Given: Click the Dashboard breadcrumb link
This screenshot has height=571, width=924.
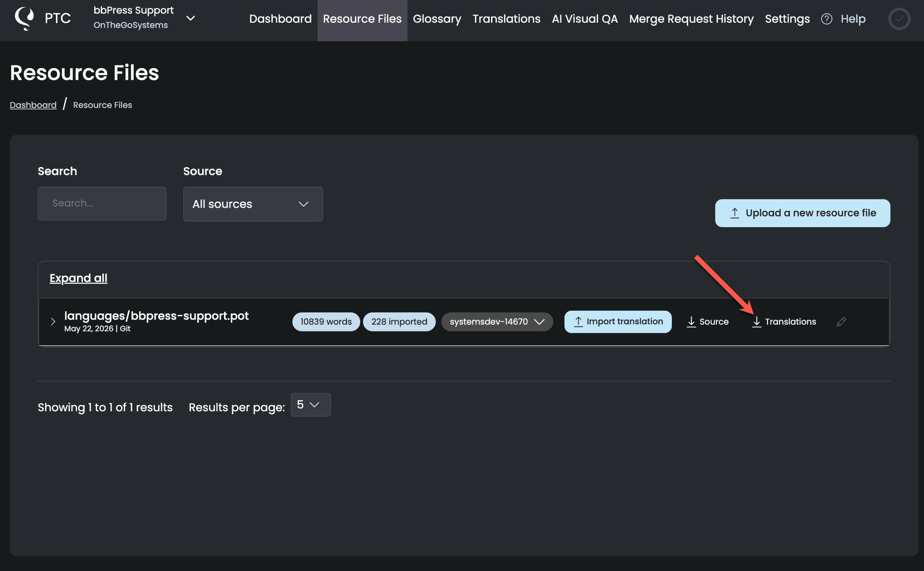Looking at the screenshot, I should pyautogui.click(x=33, y=105).
